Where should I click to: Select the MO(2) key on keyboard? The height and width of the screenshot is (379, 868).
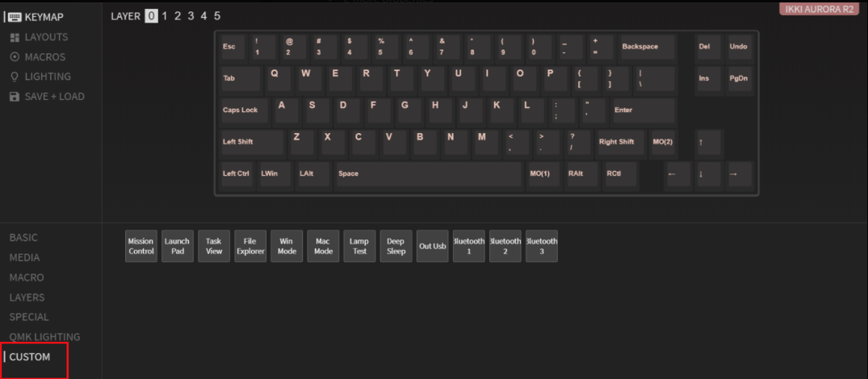click(x=663, y=143)
